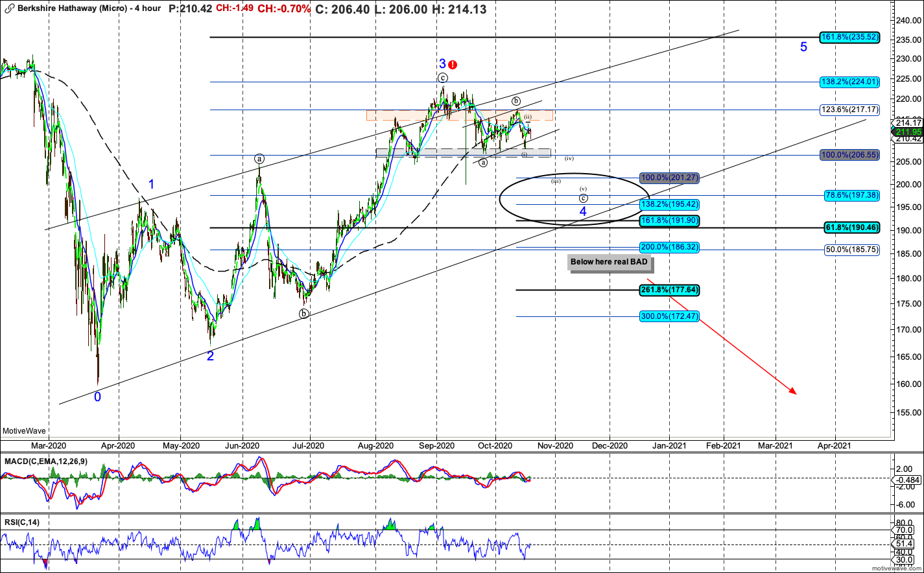Click the Nov-2020 date axis label

[x=555, y=446]
